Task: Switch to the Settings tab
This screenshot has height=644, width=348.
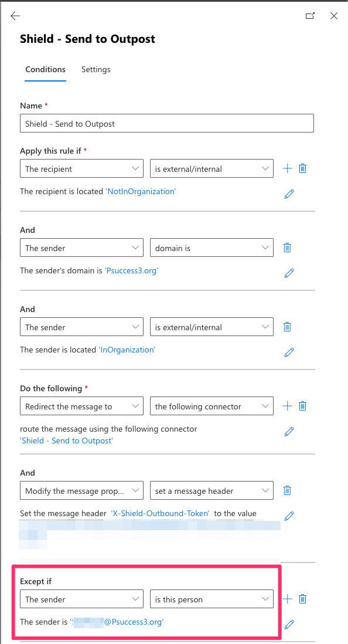Action: click(95, 69)
